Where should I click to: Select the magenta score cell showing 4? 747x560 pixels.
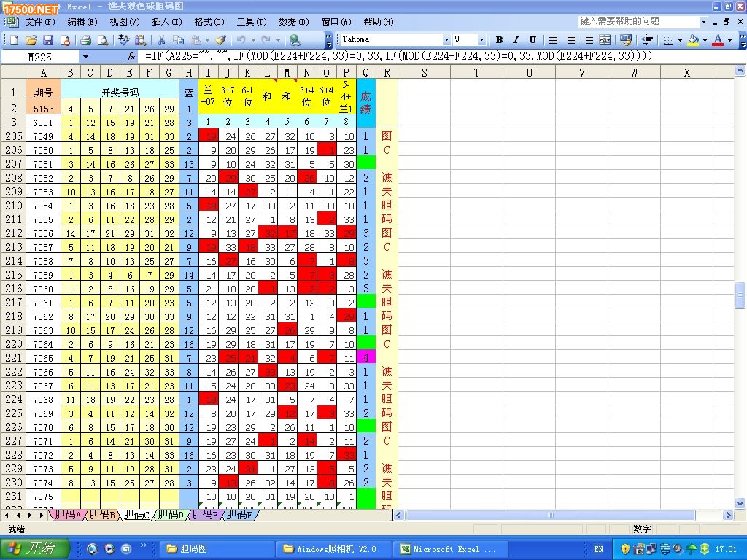(x=365, y=357)
